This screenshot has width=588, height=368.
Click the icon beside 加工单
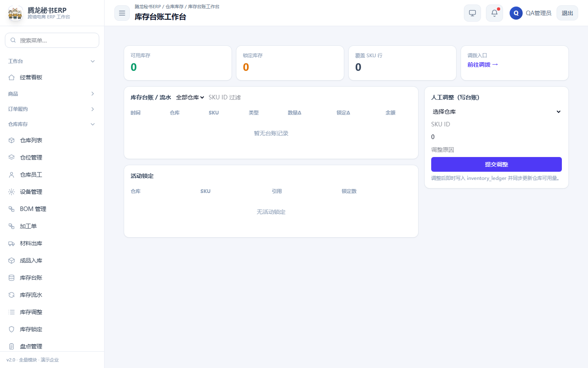[x=11, y=226]
